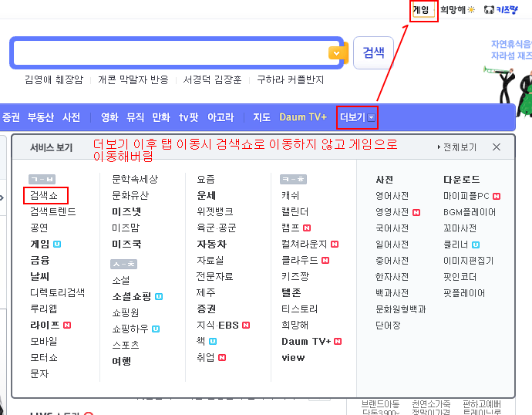Click the N badge next to 라이프
This screenshot has width=532, height=415.
point(67,325)
